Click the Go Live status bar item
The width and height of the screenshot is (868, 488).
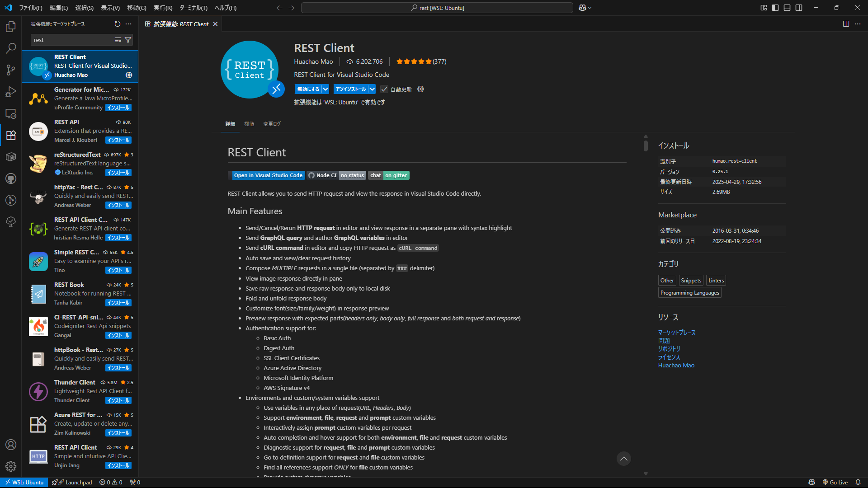(x=835, y=482)
